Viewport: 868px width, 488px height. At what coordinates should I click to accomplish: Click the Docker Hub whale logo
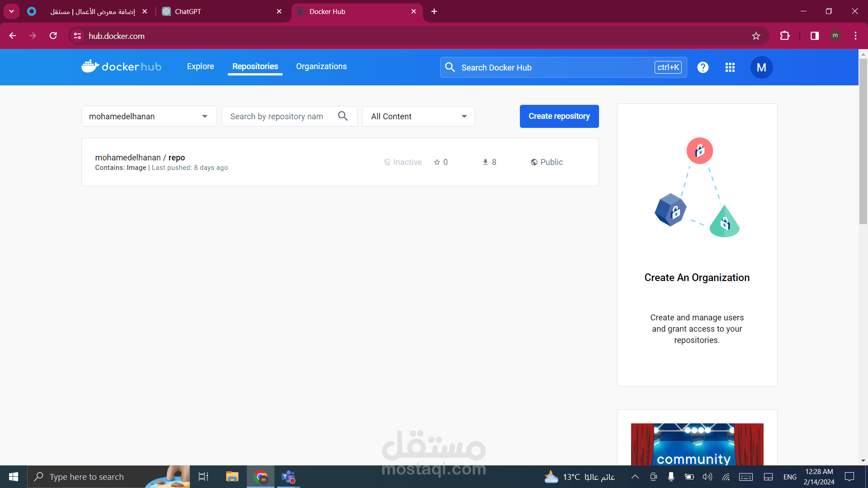pyautogui.click(x=121, y=66)
